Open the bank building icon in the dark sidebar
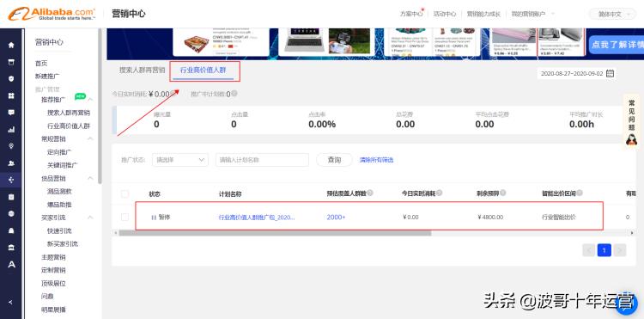The image size is (644, 319). pyautogui.click(x=11, y=248)
